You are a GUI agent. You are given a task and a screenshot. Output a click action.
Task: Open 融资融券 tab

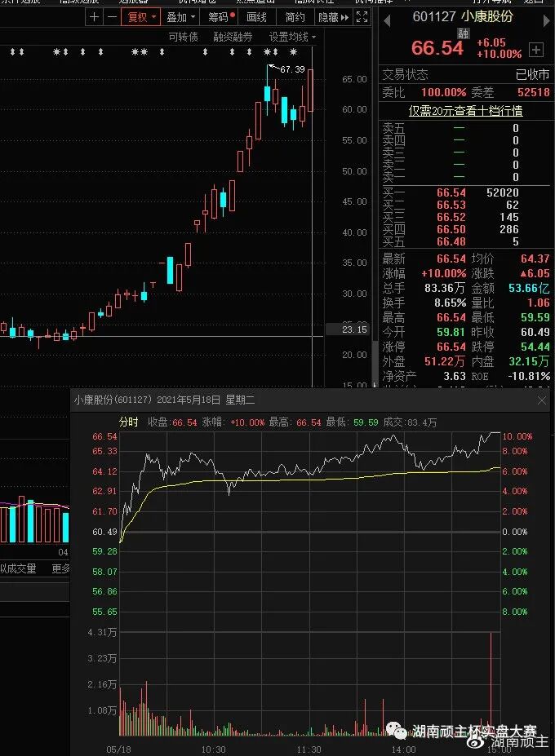coord(233,37)
